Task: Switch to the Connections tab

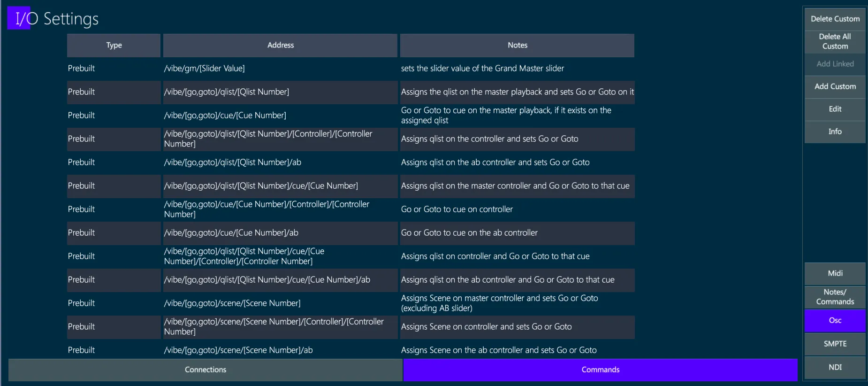Action: pos(206,370)
